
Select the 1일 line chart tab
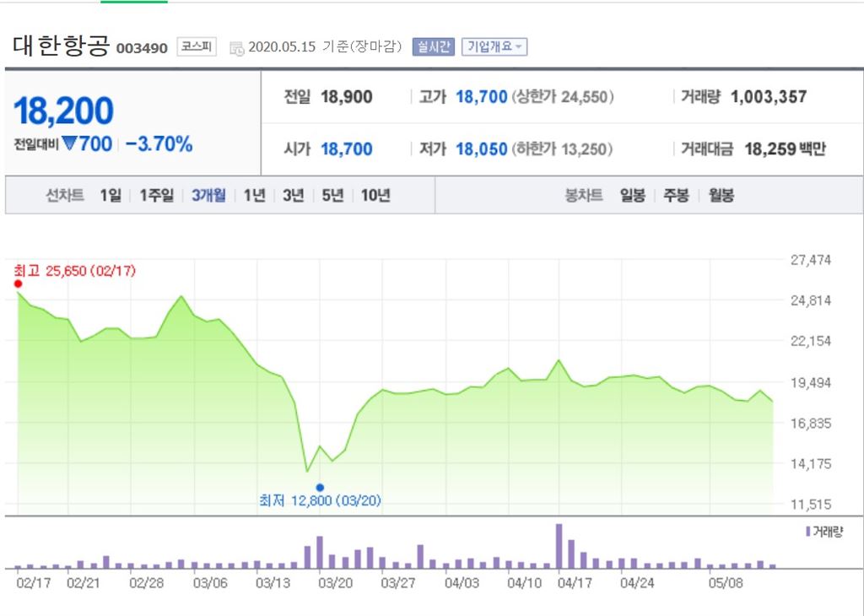[x=111, y=195]
